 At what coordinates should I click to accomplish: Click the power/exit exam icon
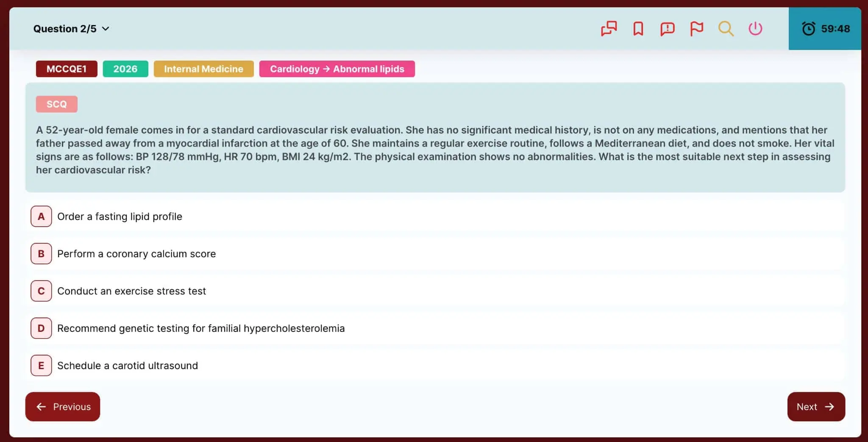(x=755, y=28)
